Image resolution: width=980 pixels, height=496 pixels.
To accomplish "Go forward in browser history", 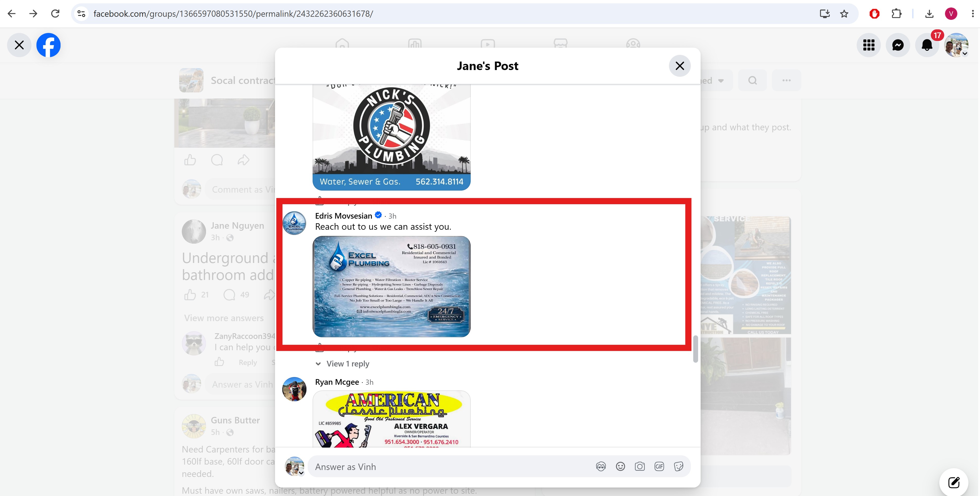I will click(33, 14).
